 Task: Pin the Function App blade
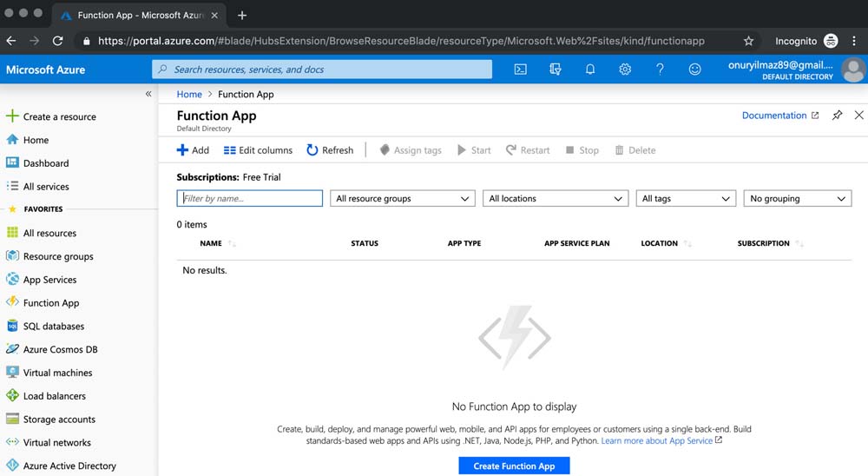tap(837, 116)
